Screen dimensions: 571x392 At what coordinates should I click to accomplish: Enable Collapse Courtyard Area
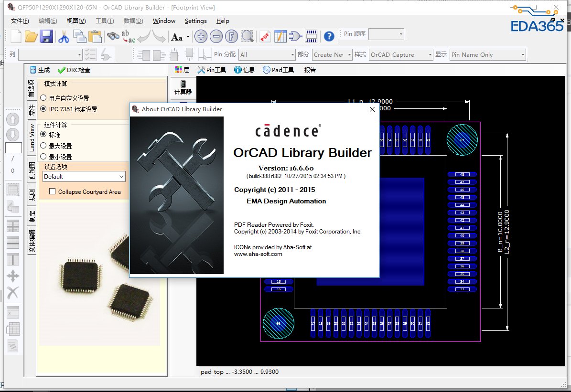[52, 191]
